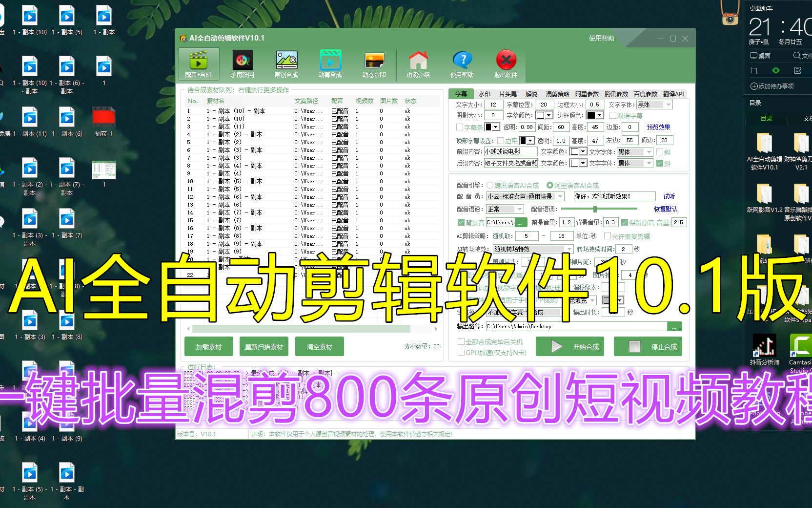
Task: Open 顶部字幕设置 color dropdown
Action: click(x=530, y=141)
